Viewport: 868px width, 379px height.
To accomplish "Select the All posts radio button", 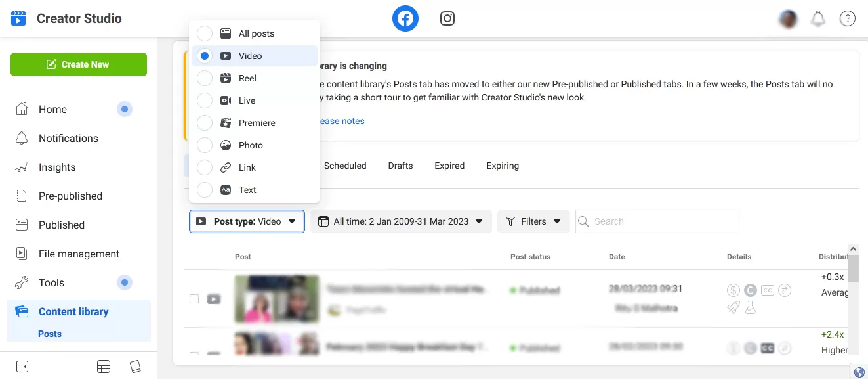I will (x=205, y=33).
